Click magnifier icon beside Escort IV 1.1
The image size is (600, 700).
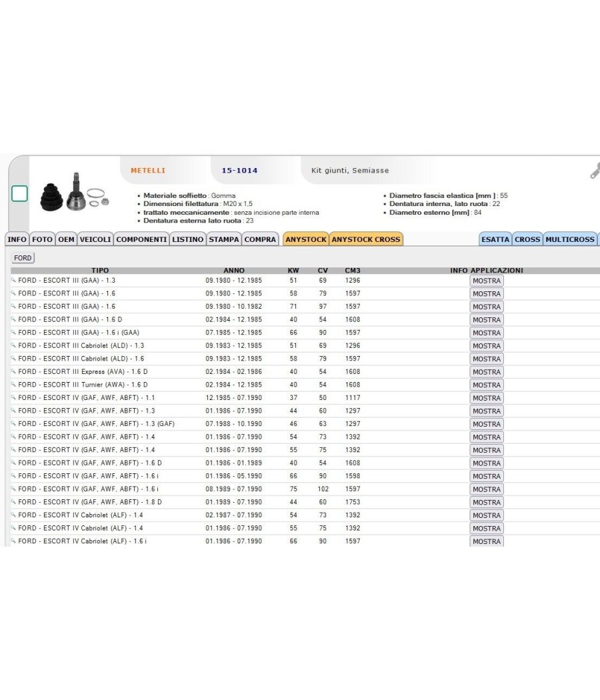pos(13,397)
